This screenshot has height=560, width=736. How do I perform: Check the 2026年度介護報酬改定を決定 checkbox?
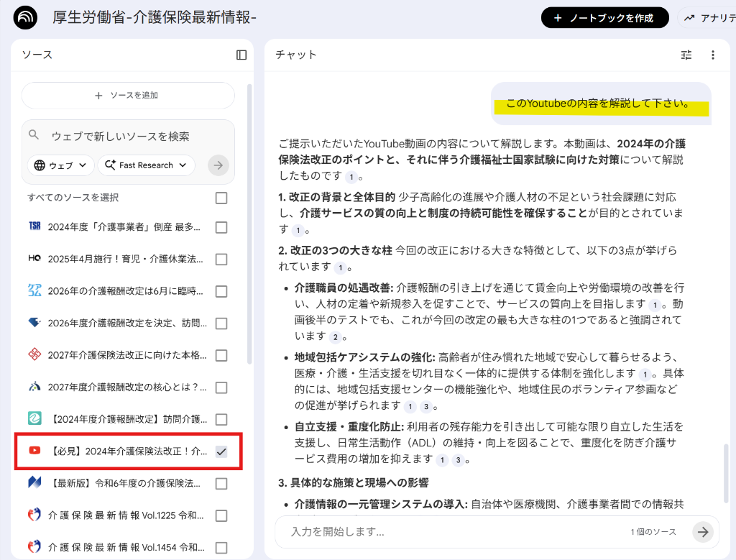tap(221, 323)
